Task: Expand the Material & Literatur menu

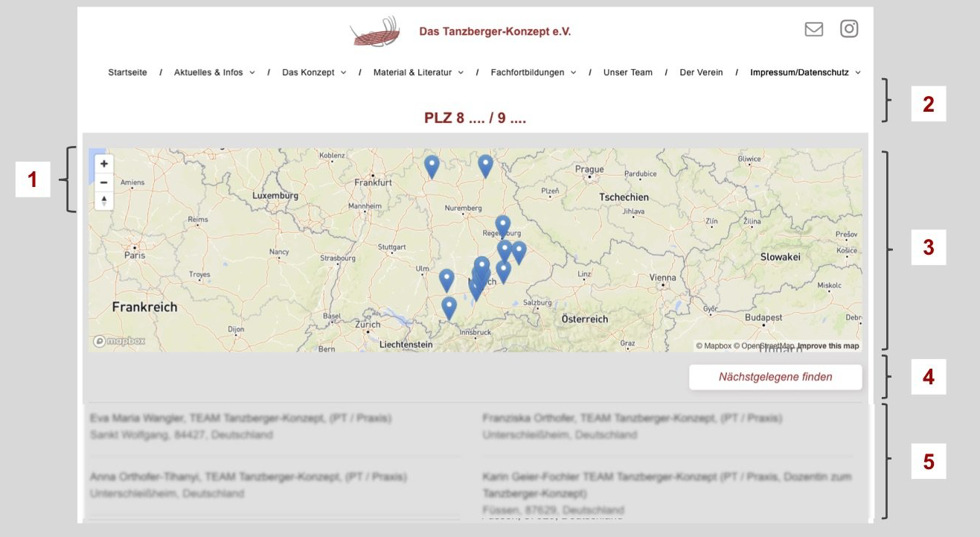Action: point(418,73)
